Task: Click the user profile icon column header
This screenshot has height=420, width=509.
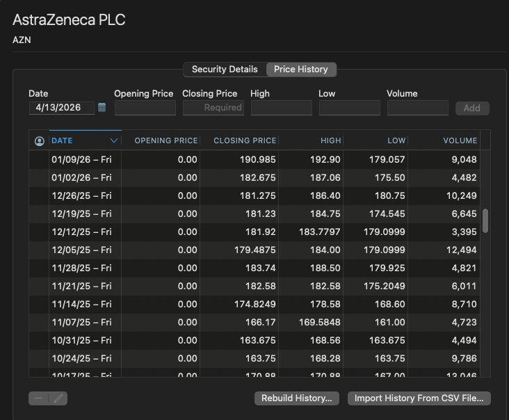Action: pos(39,141)
